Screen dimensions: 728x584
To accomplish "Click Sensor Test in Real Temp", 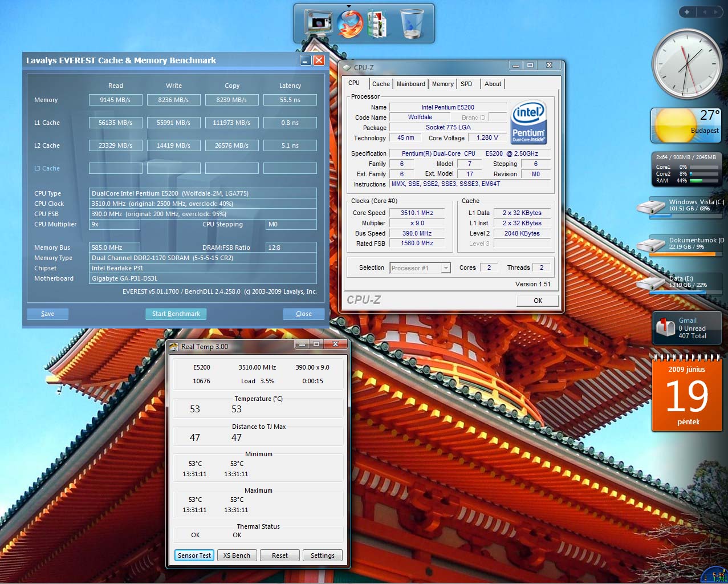I will (x=194, y=555).
